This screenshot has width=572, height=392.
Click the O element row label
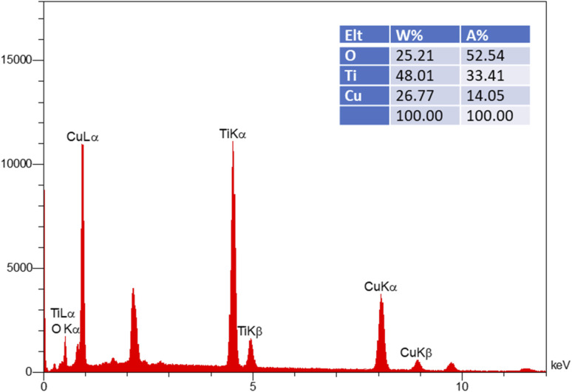click(364, 56)
